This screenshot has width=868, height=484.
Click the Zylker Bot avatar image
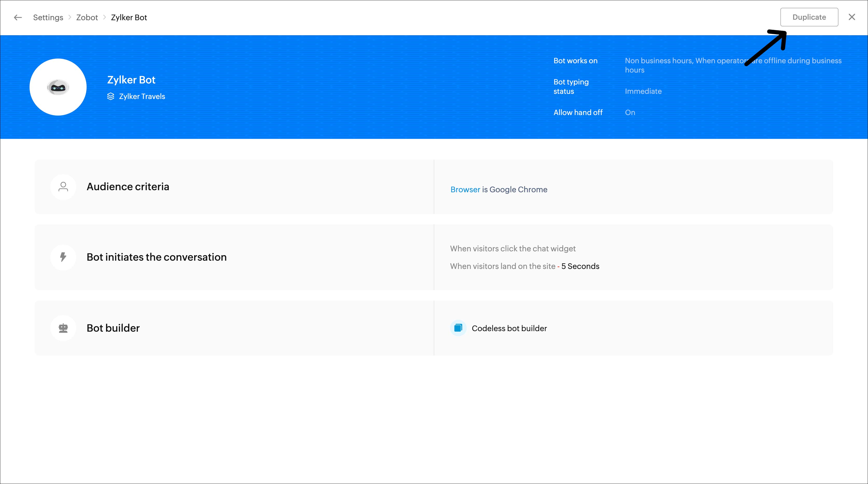58,87
